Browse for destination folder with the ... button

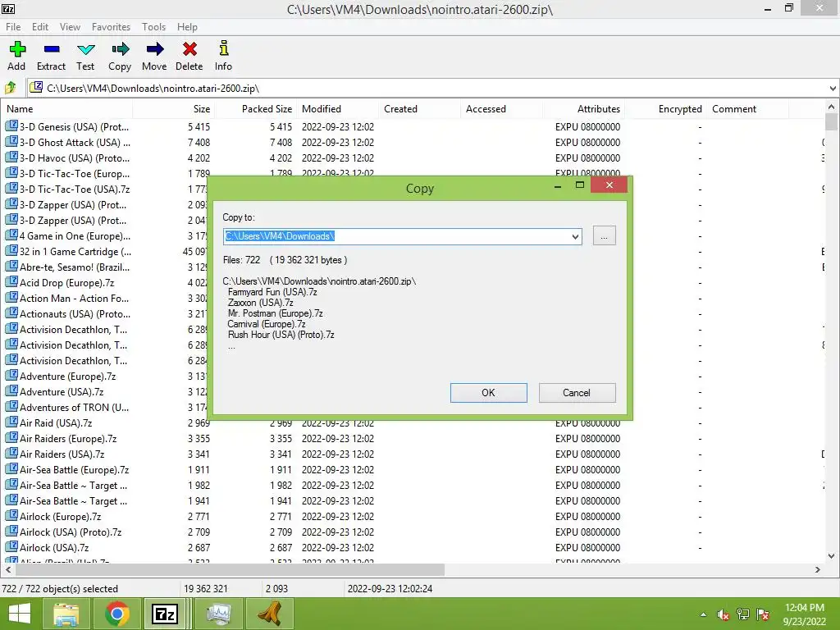tap(605, 235)
